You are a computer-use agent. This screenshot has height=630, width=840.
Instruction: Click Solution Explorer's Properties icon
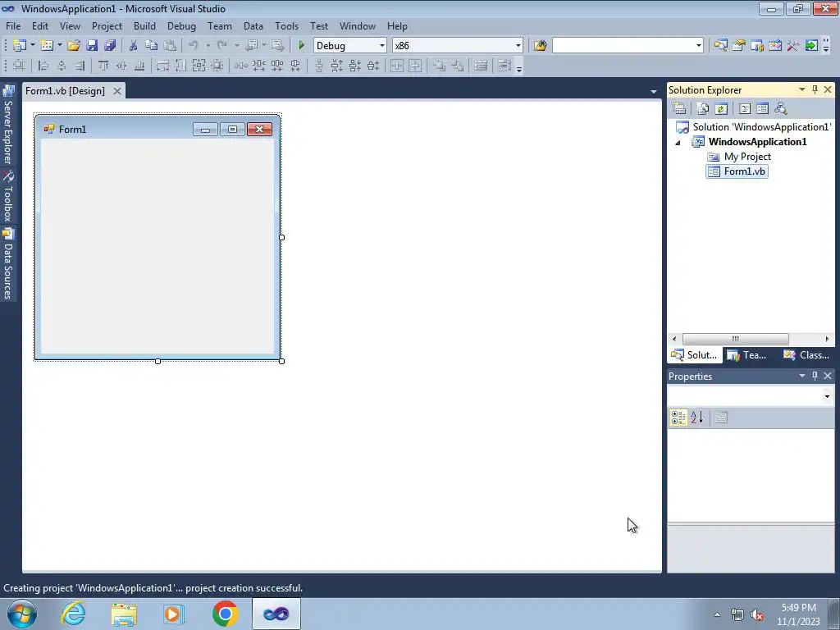click(x=679, y=109)
